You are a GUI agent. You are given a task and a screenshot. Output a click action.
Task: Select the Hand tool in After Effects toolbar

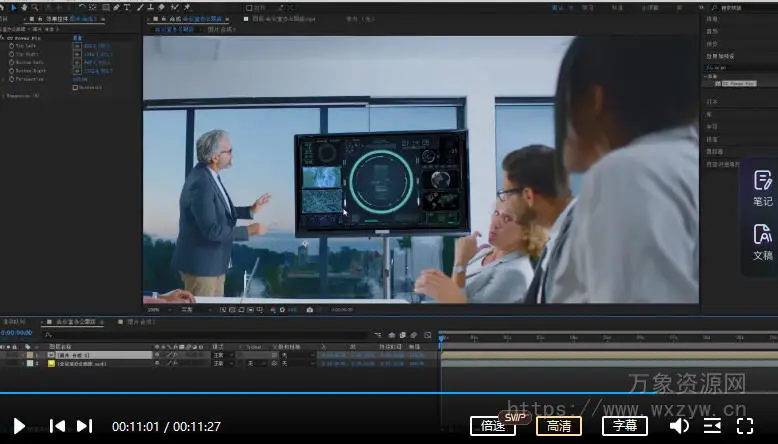pyautogui.click(x=24, y=7)
